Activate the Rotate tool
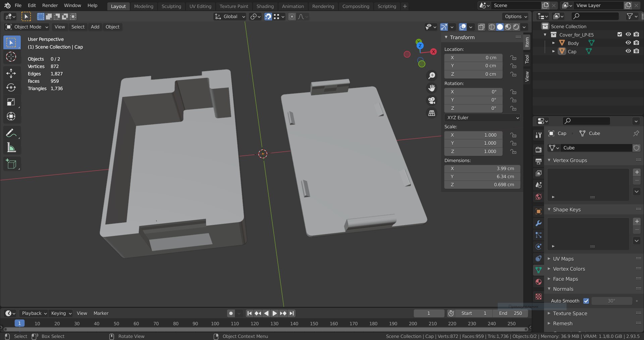Screen dimensions: 644x340 pos(11,87)
